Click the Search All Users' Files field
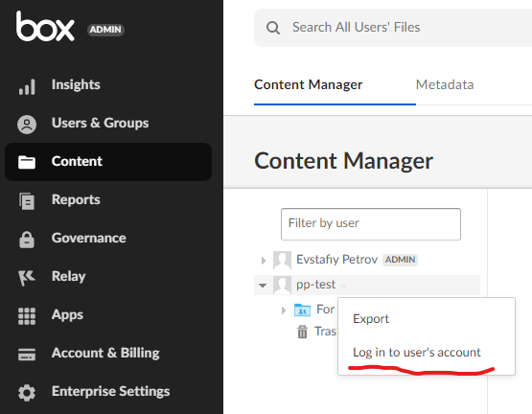The width and height of the screenshot is (532, 414). coord(393,28)
